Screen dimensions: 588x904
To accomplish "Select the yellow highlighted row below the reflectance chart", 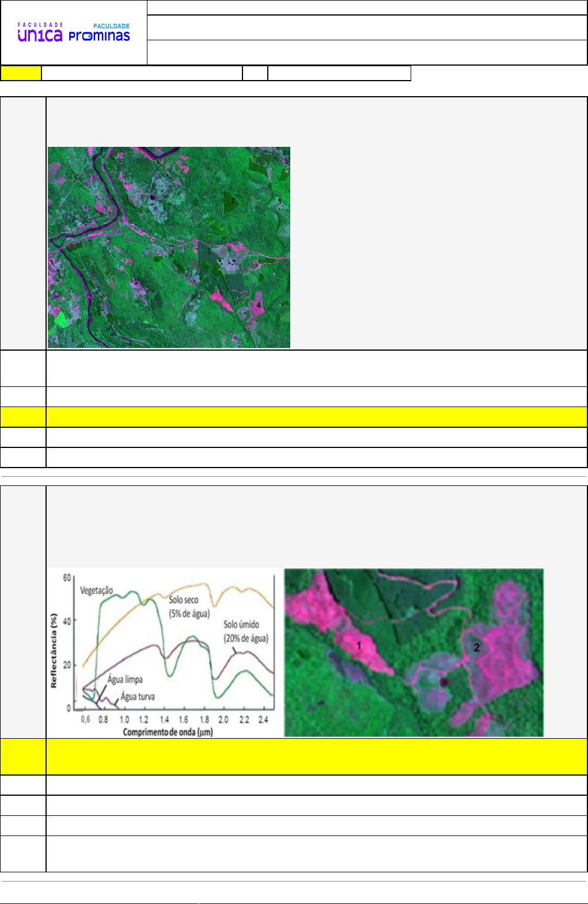I will point(316,757).
